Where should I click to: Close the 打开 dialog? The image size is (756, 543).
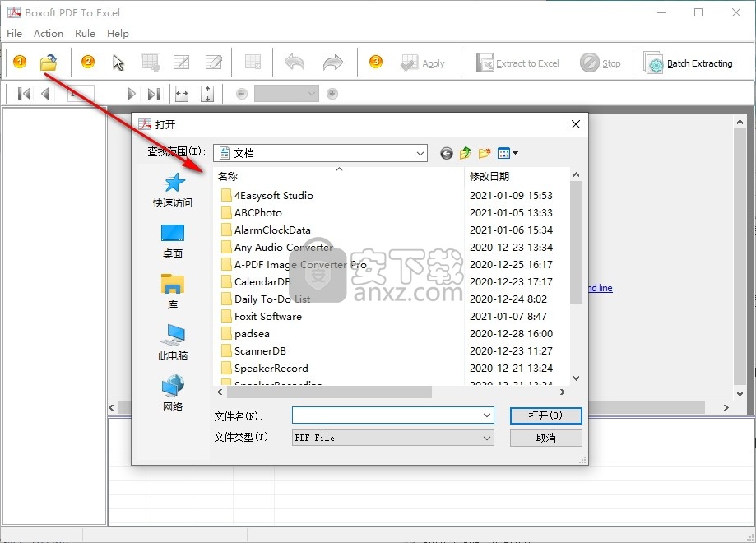point(576,124)
